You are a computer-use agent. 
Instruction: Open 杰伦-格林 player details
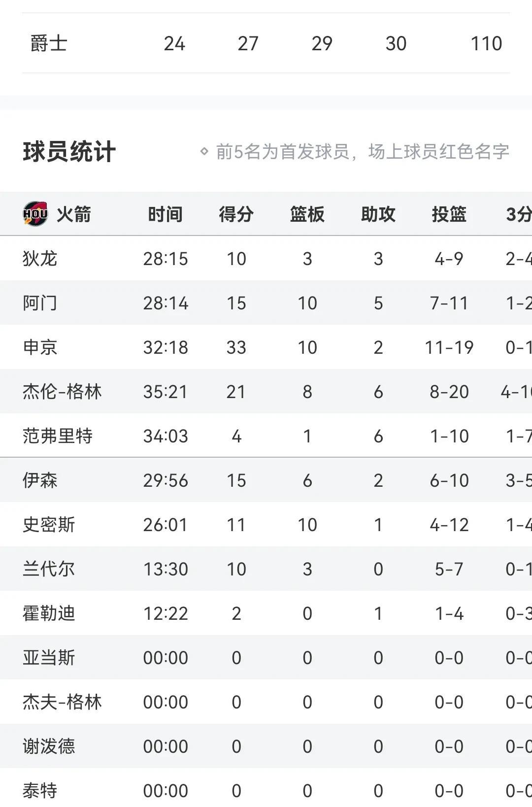62,392
